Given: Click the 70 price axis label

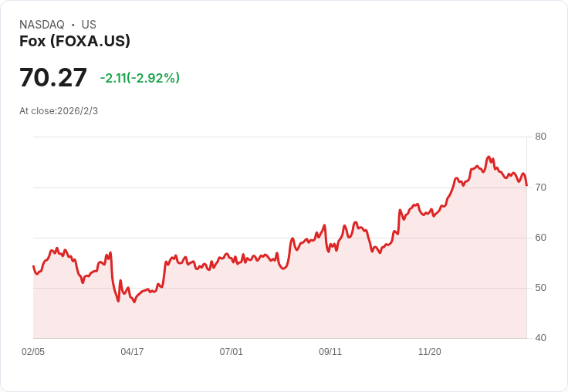Looking at the screenshot, I should coord(540,188).
